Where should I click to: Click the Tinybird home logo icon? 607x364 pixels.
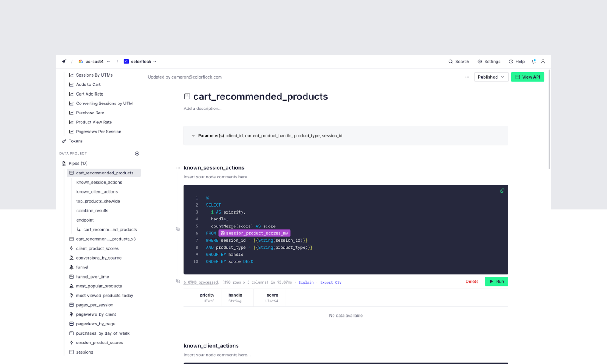click(64, 62)
